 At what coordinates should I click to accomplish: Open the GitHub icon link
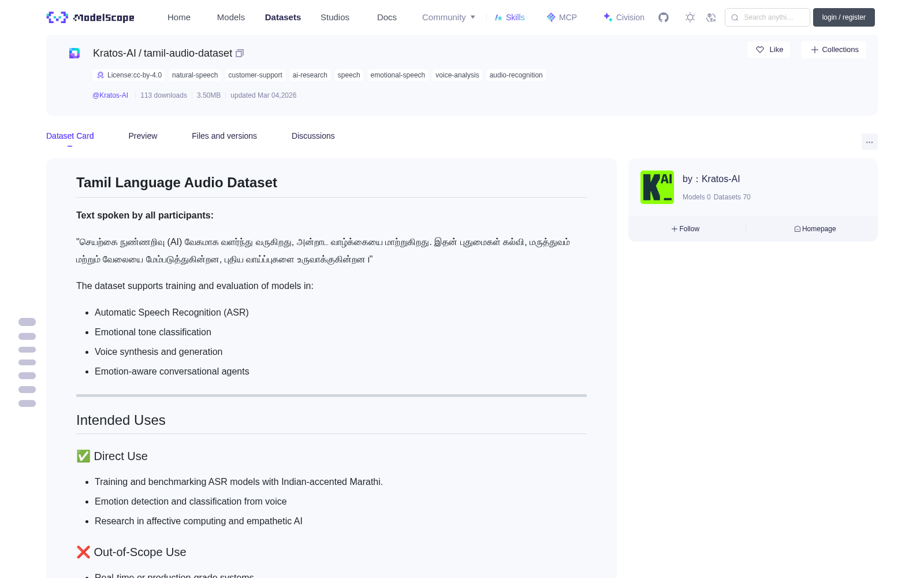664,17
